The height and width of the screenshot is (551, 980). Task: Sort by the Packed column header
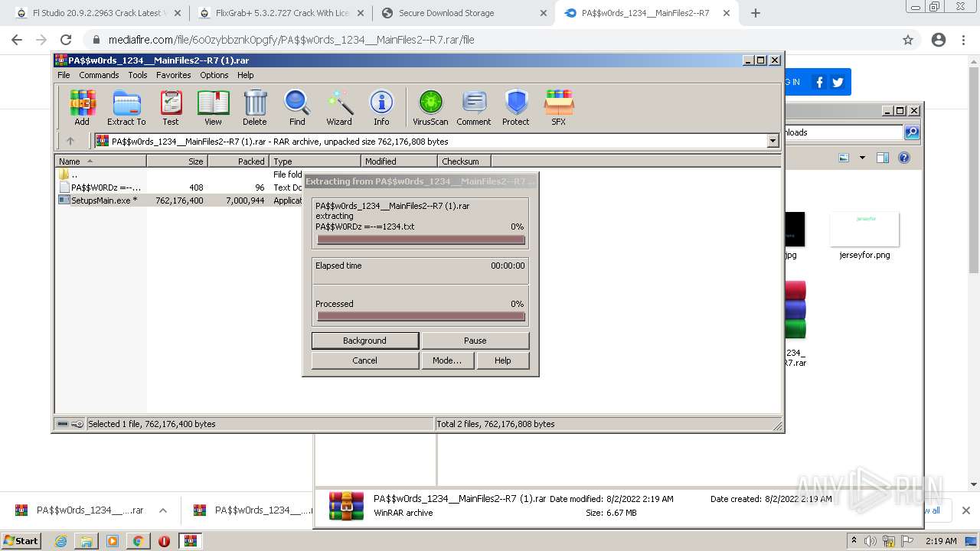coord(238,161)
